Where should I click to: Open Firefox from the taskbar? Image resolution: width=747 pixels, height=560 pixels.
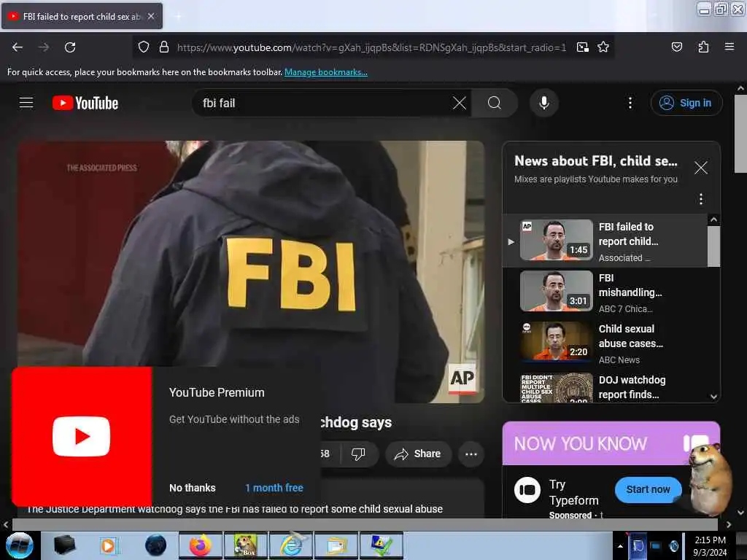(200, 545)
